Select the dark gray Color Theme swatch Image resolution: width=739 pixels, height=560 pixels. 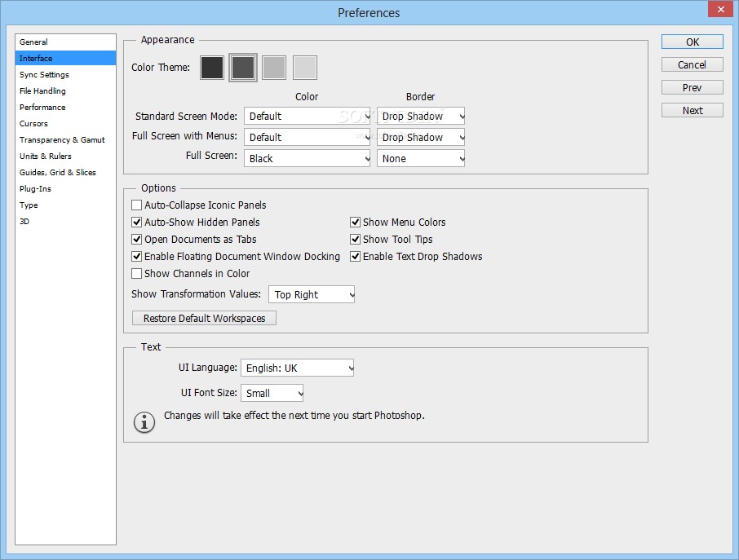click(242, 68)
